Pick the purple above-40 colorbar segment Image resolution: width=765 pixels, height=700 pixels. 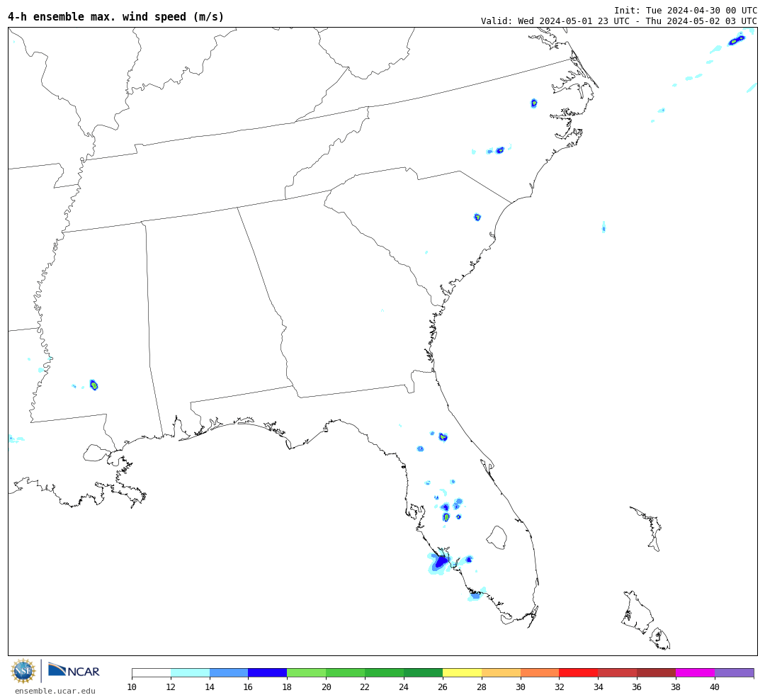735,672
